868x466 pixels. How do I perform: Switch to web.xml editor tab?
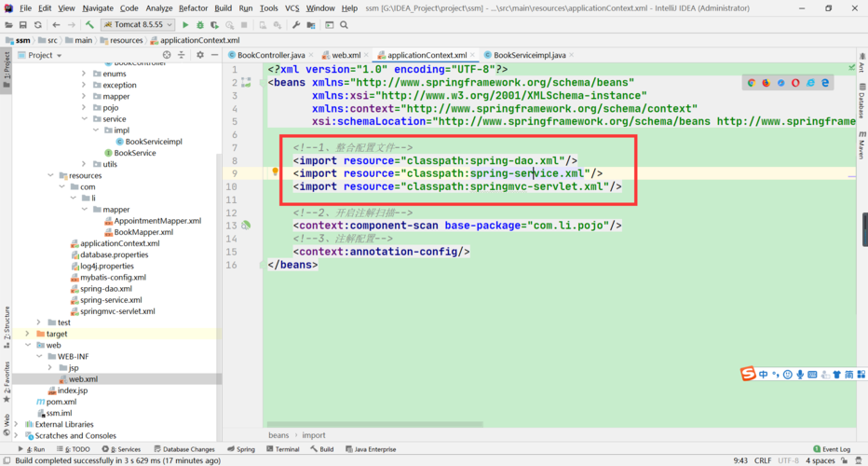coord(346,55)
